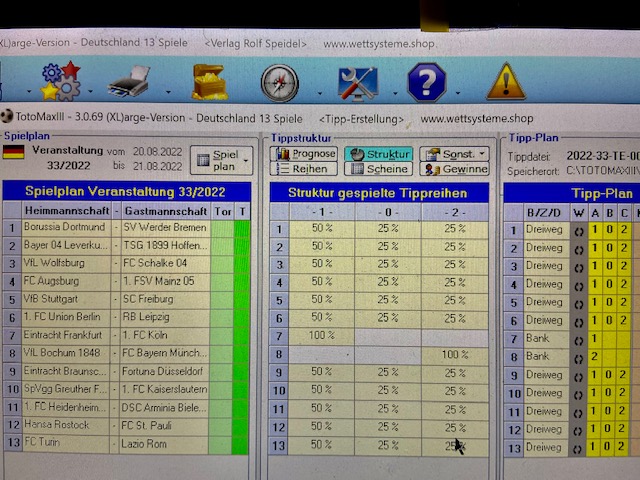Select SC Freiburg guest team cell
This screenshot has height=480, width=640.
(165, 299)
